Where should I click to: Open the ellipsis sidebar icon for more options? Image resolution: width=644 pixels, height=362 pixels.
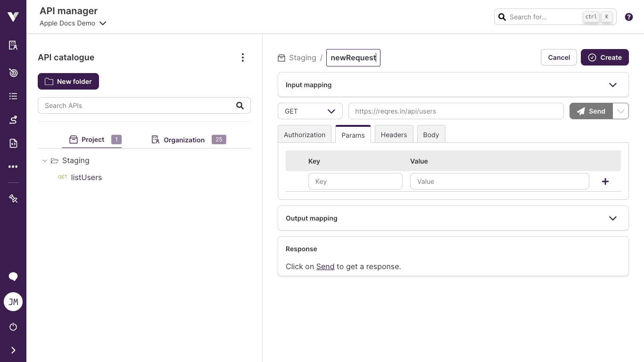(x=13, y=166)
